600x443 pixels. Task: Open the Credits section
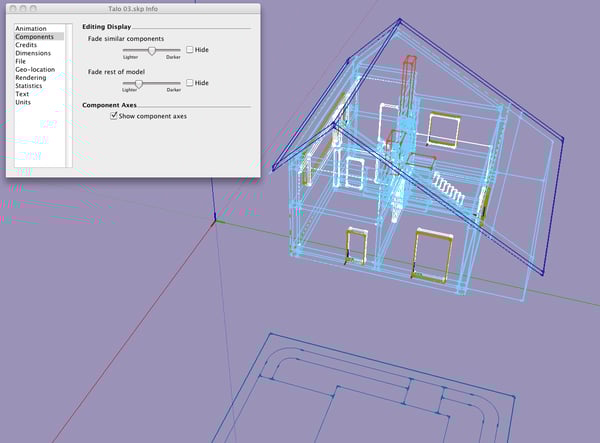[x=26, y=45]
